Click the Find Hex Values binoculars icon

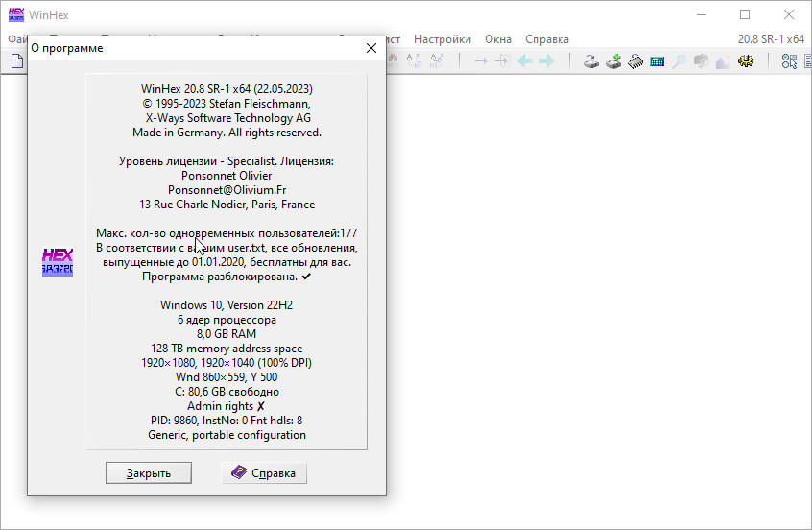[x=393, y=61]
